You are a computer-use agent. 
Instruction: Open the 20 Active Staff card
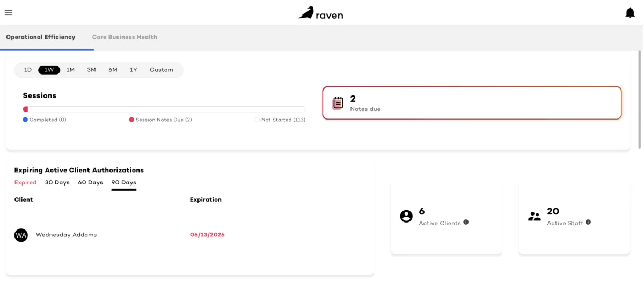[574, 217]
